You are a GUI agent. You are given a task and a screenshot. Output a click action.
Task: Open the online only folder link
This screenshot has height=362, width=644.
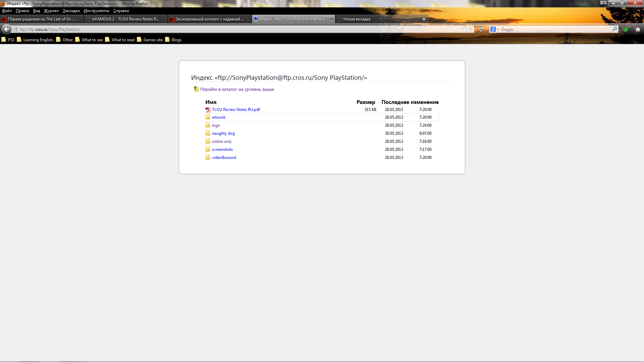222,141
